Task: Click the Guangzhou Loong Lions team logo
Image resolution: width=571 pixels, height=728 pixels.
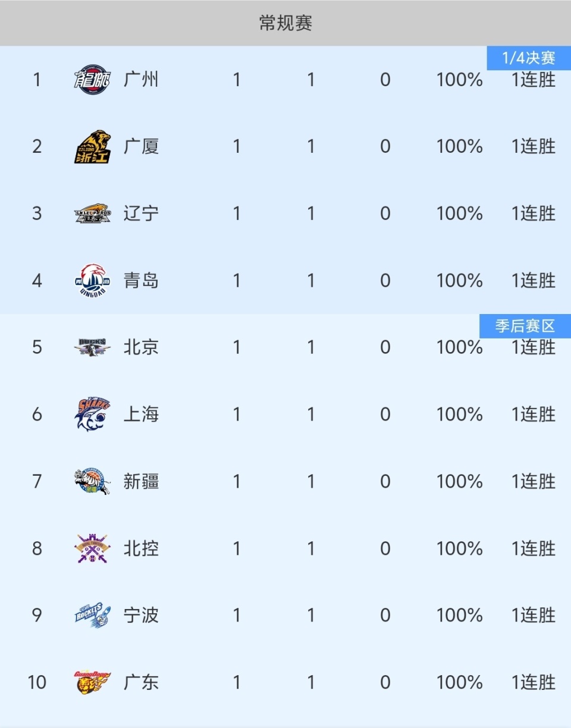Action: tap(92, 80)
